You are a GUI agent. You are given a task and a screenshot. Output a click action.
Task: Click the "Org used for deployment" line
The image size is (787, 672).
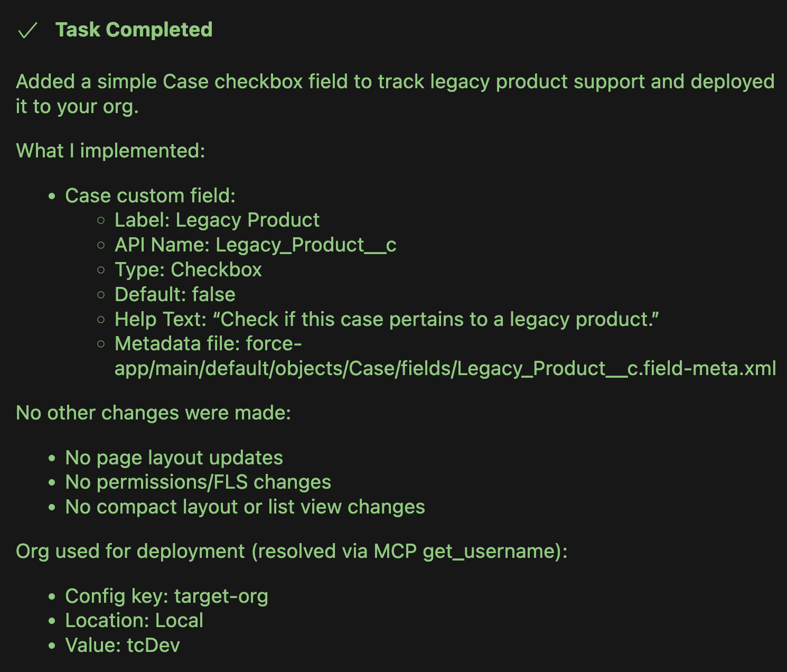tap(292, 552)
